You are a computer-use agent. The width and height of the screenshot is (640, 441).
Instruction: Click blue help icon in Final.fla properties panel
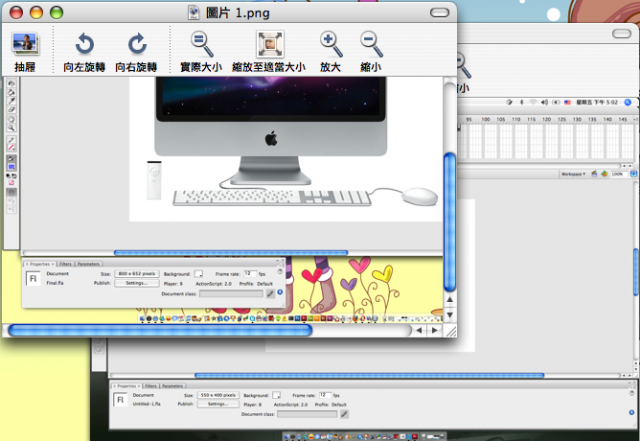pyautogui.click(x=280, y=292)
